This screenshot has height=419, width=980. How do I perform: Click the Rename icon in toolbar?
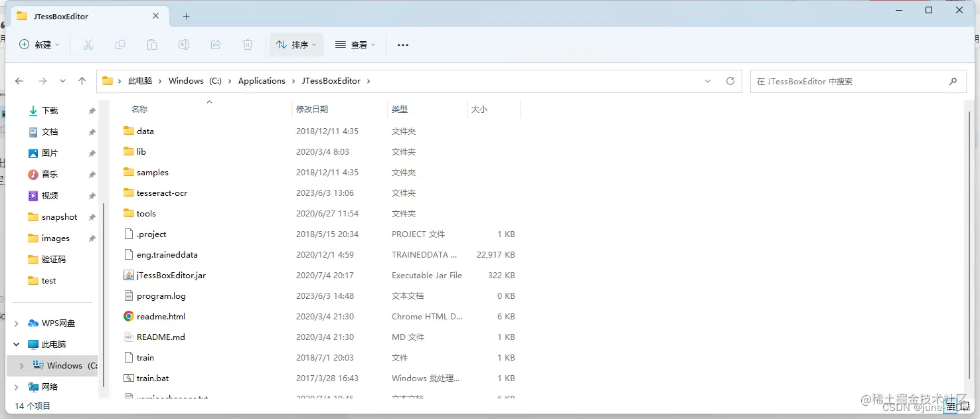point(184,44)
